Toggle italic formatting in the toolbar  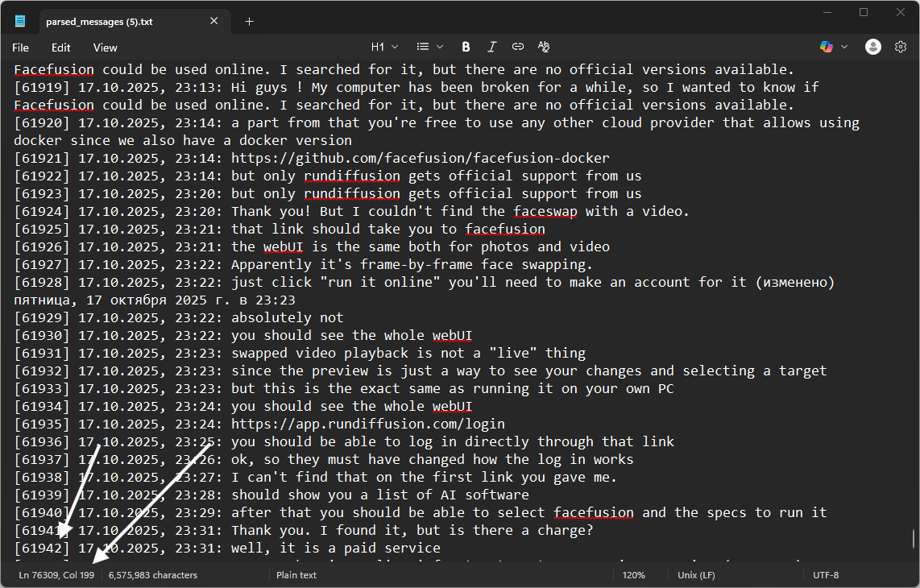(x=491, y=48)
